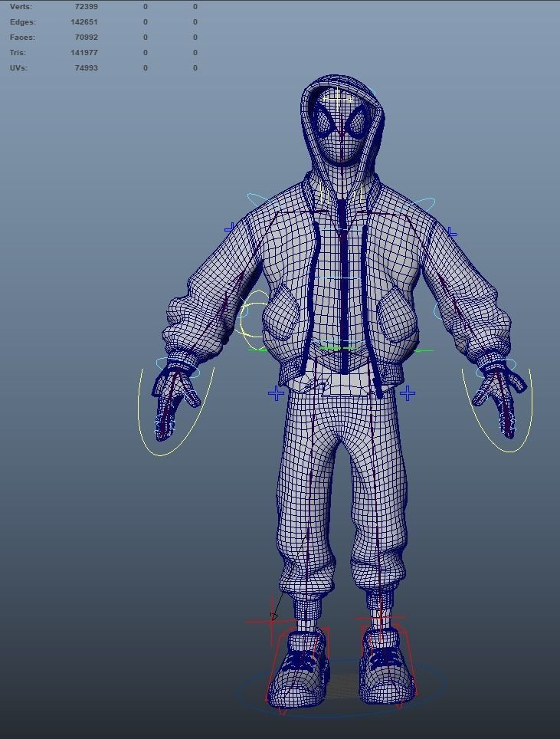Select the dark blue ground circle under the feet
This screenshot has height=739, width=560.
(x=342, y=715)
